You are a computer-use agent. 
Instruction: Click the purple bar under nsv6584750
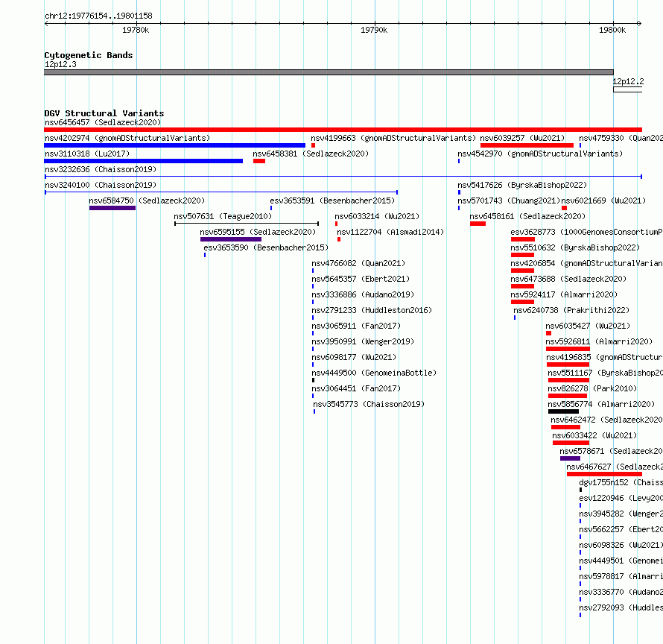pos(112,208)
